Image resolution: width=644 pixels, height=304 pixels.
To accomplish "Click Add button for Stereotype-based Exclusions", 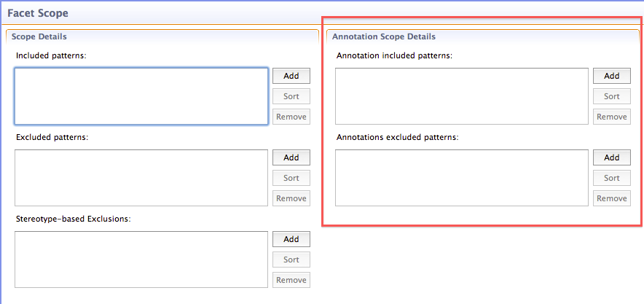I will coord(291,239).
